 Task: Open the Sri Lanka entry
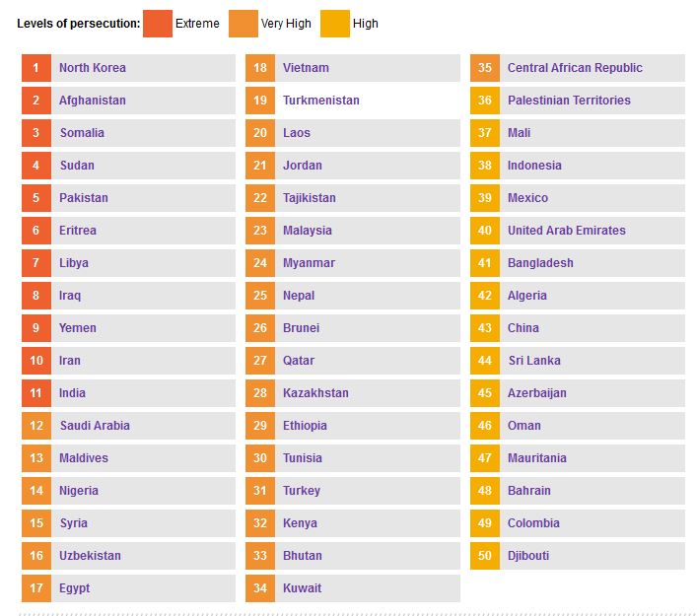pos(534,361)
